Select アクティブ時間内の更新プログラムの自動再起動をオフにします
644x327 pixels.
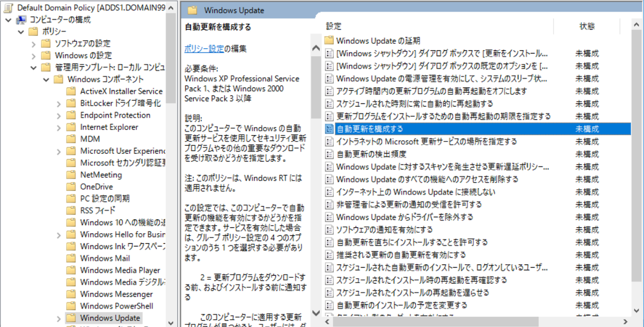[x=431, y=91]
